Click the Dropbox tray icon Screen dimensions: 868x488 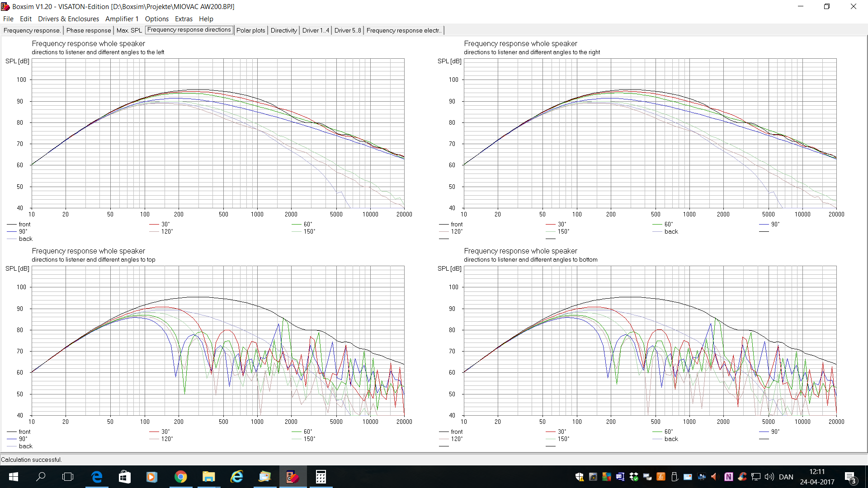tap(634, 477)
